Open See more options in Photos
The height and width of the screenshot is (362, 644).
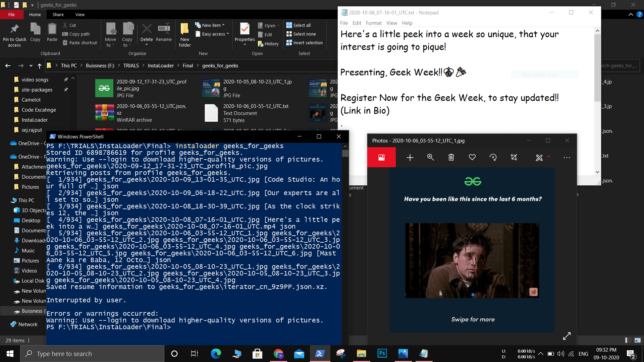tap(567, 158)
